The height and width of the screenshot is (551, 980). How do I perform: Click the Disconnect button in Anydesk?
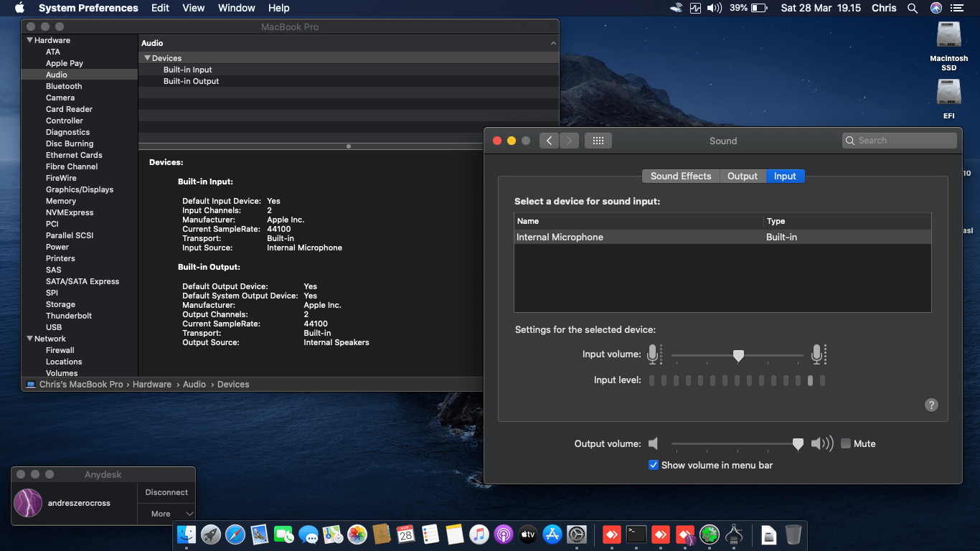[166, 492]
